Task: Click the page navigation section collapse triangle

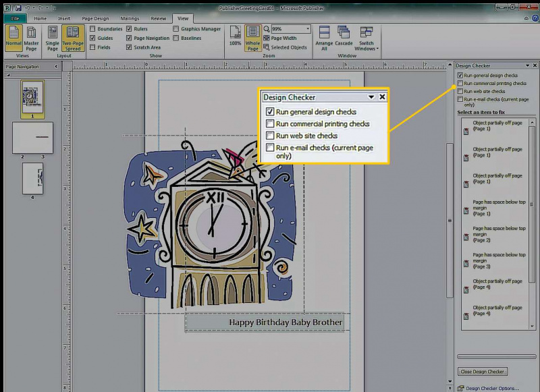Action: (x=8, y=75)
